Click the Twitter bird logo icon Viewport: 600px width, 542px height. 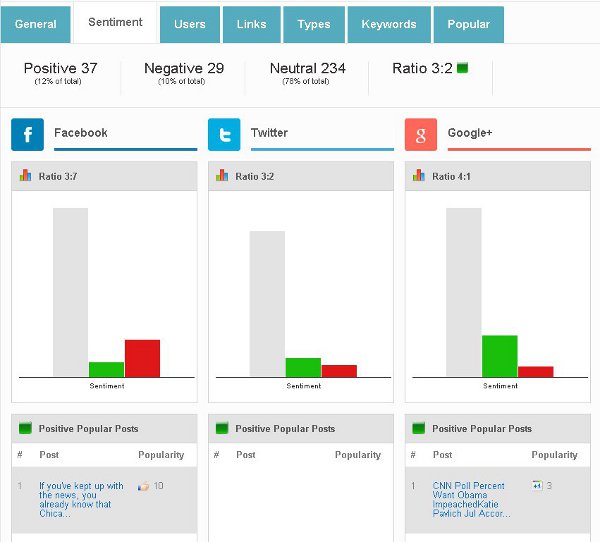(224, 134)
